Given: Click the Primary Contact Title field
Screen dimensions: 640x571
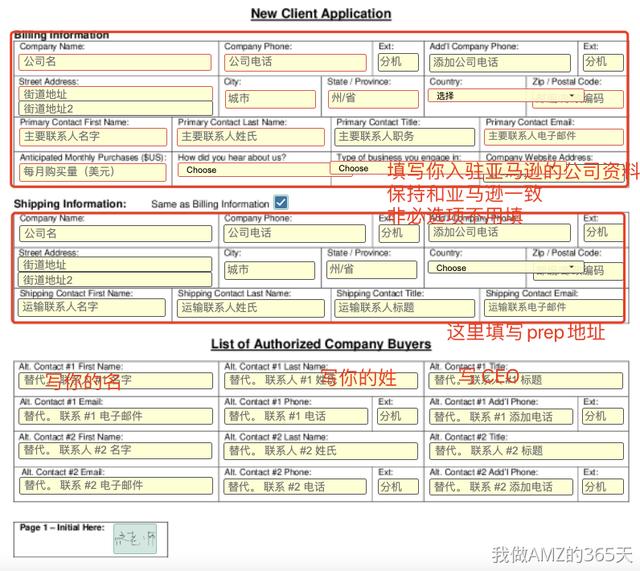Looking at the screenshot, I should (x=404, y=137).
